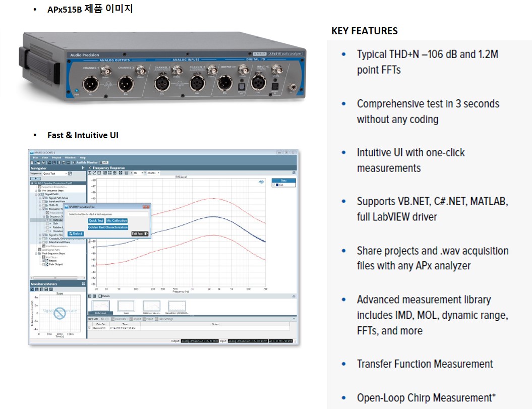Click the Unlock button
The image size is (532, 409).
tap(76, 234)
